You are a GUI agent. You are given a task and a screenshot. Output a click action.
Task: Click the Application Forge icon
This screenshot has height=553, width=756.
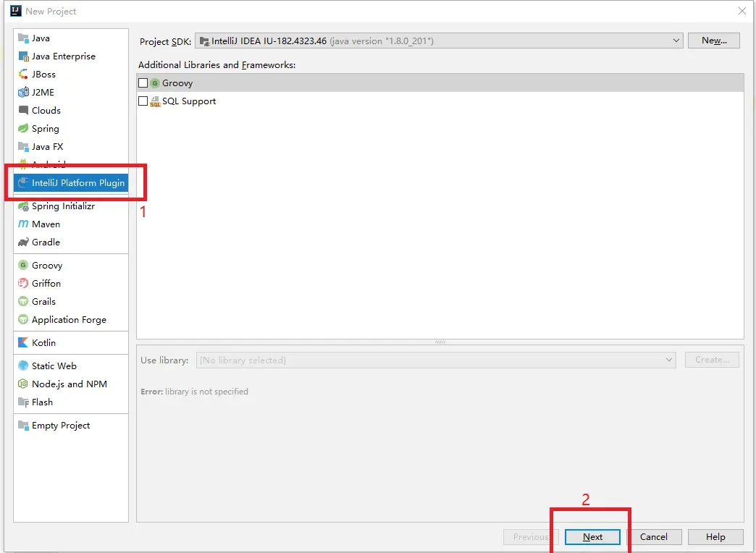click(x=23, y=320)
